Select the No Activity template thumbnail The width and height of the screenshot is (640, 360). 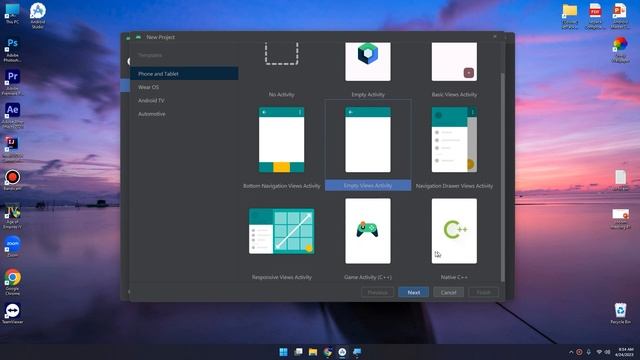coord(281,53)
